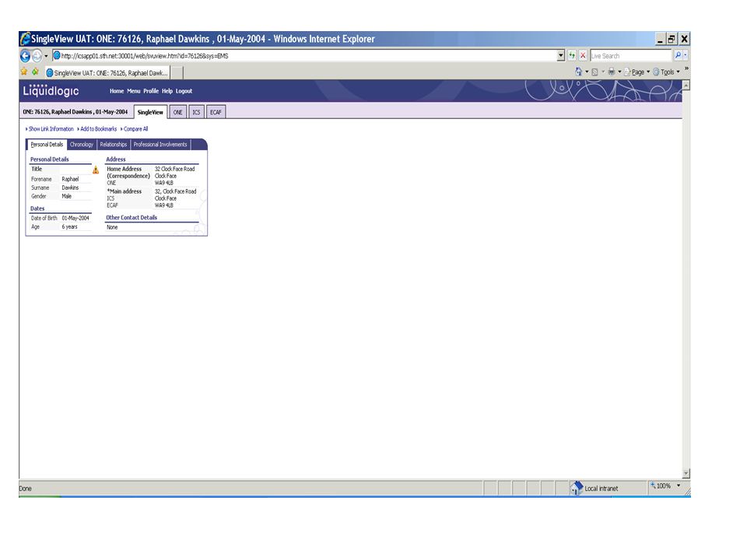Click the vertical scrollbar up arrow
The height and width of the screenshot is (560, 747).
[x=686, y=86]
